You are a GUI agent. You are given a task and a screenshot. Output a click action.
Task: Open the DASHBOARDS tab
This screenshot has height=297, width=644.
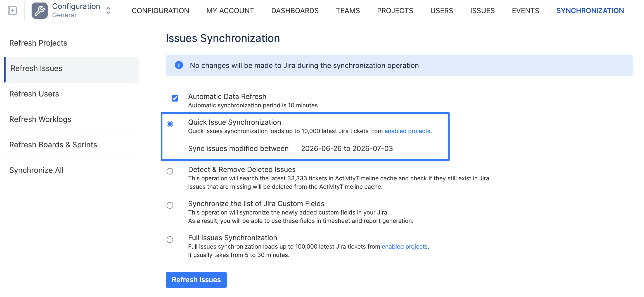click(295, 11)
